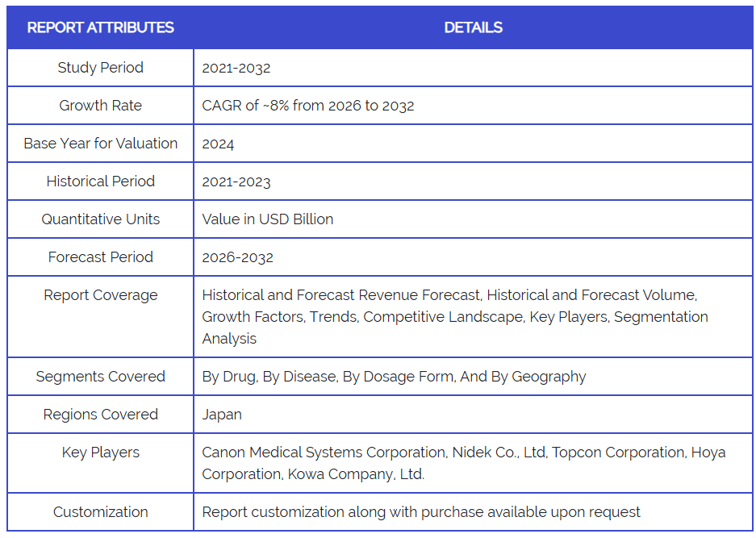Select the Historical Period row label

(100, 181)
